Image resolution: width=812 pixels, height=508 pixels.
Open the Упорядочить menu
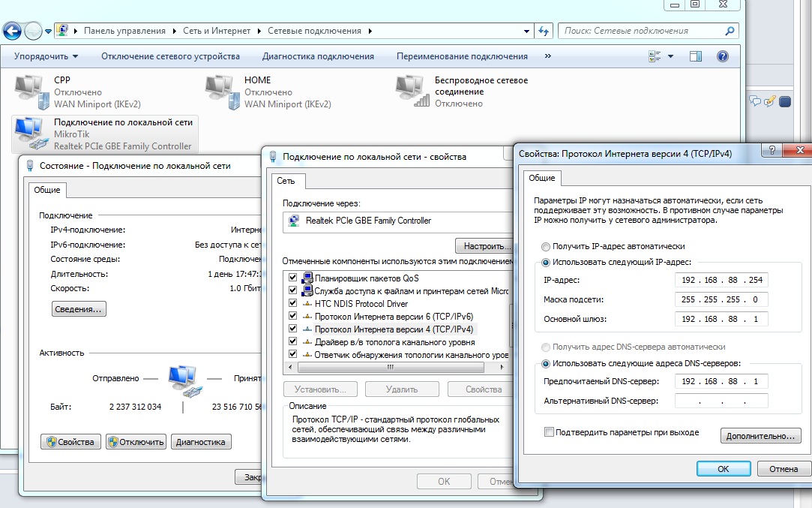[x=46, y=56]
